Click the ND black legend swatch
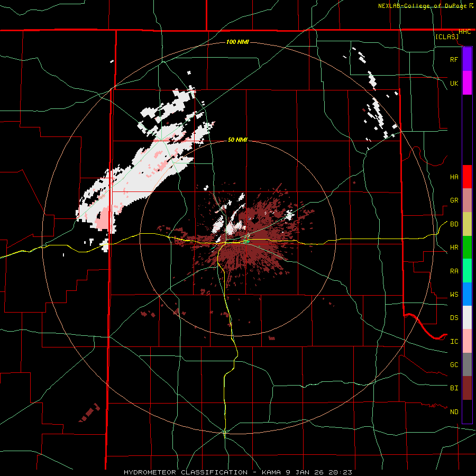This screenshot has width=476, height=476. (x=467, y=411)
